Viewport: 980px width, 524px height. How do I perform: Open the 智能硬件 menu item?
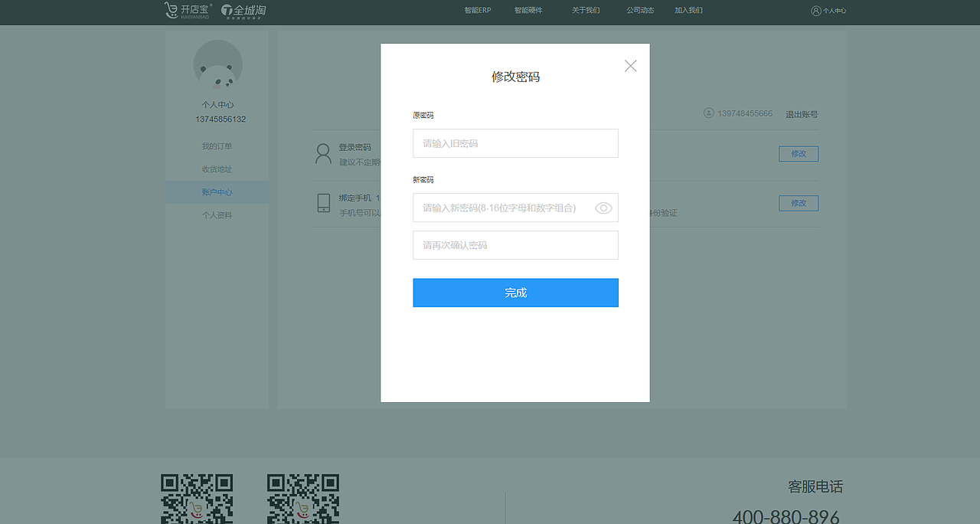pyautogui.click(x=529, y=10)
